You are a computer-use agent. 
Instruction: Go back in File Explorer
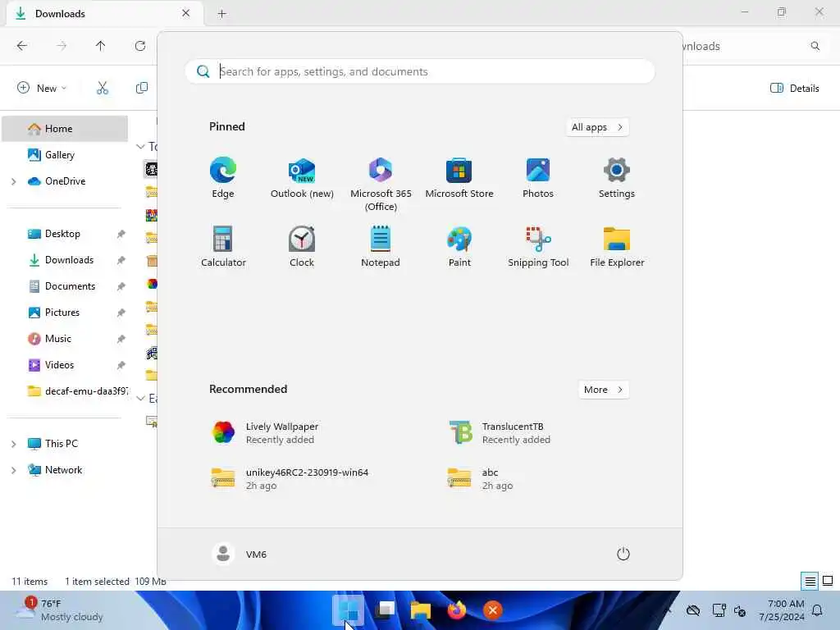(x=22, y=46)
